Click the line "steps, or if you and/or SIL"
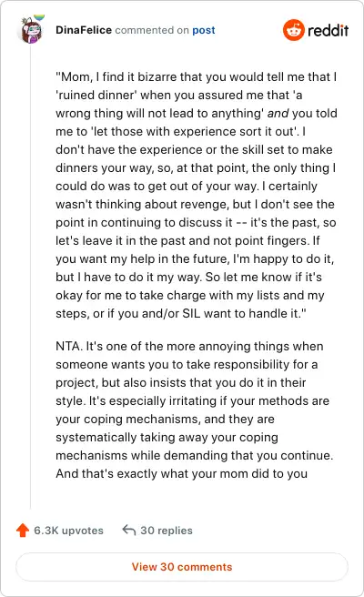This screenshot has height=597, width=364. [x=181, y=313]
